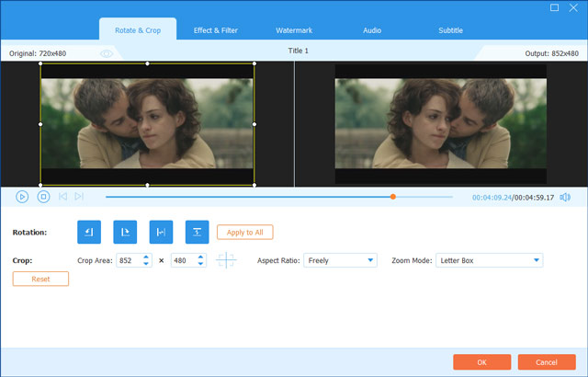
Task: Flip video horizontally
Action: (161, 232)
